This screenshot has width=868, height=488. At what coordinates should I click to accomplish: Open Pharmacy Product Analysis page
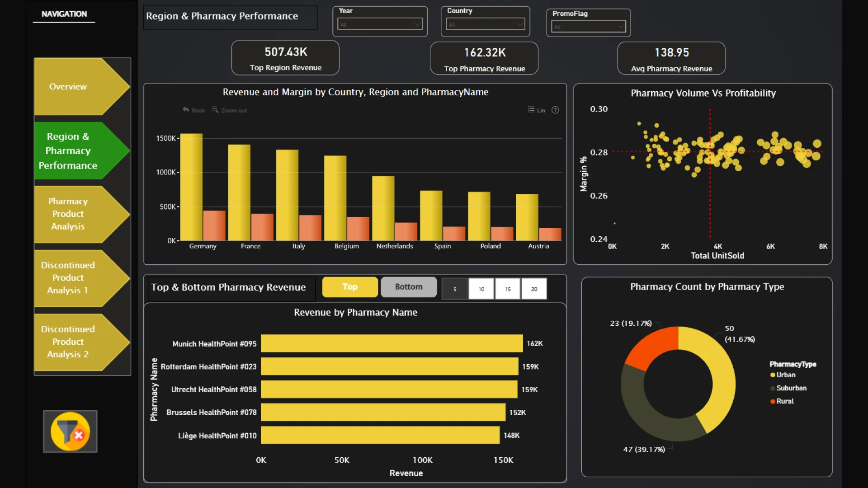(x=69, y=214)
